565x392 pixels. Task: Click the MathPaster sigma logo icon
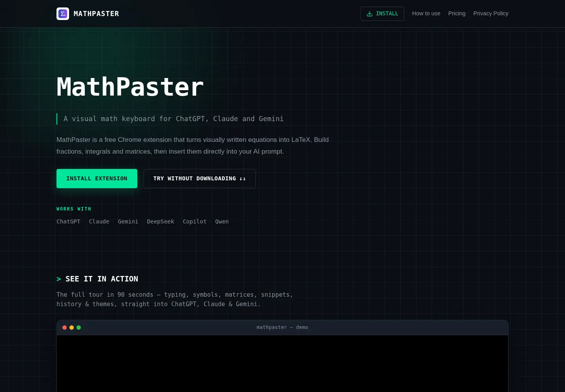[63, 14]
